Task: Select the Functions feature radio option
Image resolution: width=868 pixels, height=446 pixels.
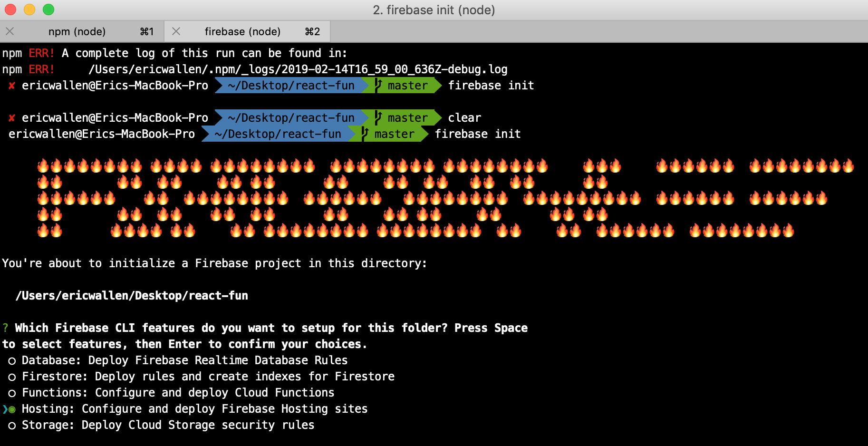Action: [12, 393]
